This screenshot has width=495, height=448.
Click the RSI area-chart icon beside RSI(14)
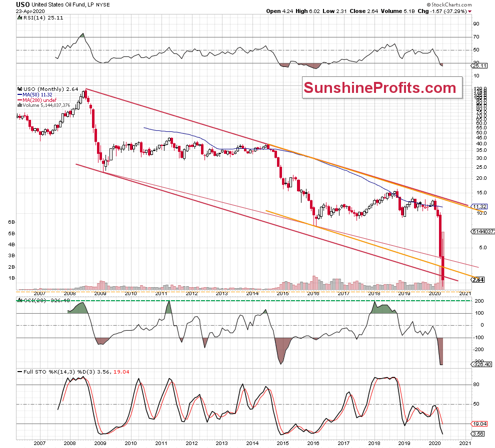[20, 18]
